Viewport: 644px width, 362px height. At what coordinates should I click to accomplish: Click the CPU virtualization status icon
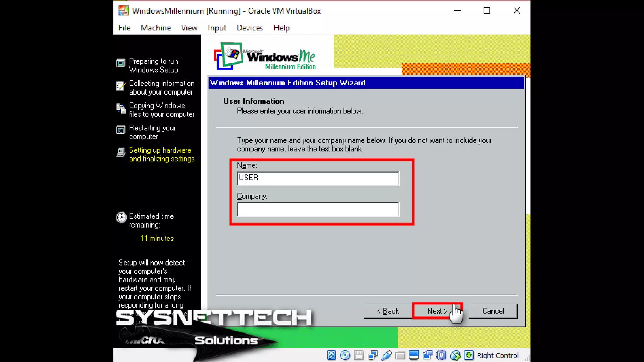click(x=441, y=355)
